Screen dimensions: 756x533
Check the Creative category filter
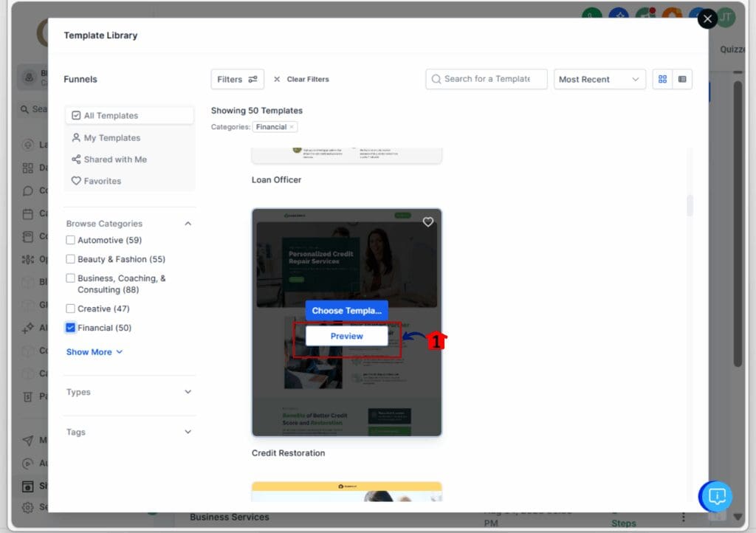pyautogui.click(x=71, y=309)
